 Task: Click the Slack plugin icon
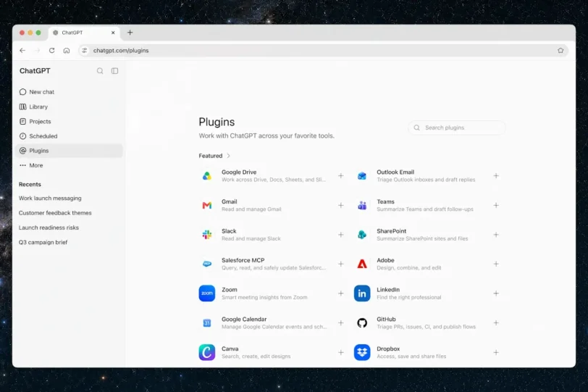tap(206, 235)
